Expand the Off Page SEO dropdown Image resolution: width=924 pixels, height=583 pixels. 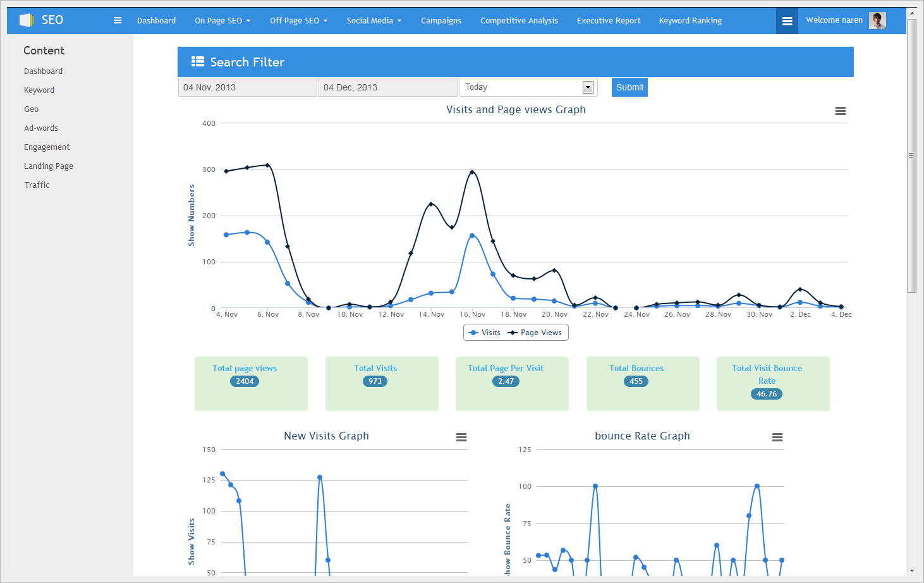click(298, 21)
